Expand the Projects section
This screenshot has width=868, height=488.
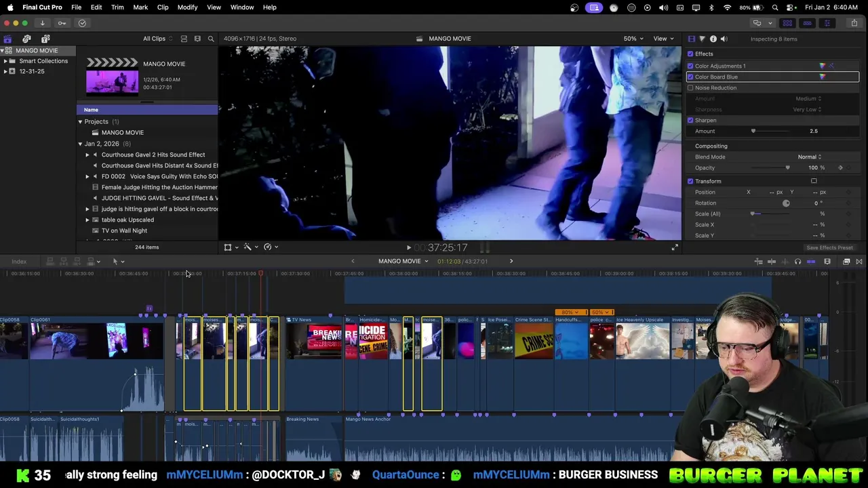(80, 121)
